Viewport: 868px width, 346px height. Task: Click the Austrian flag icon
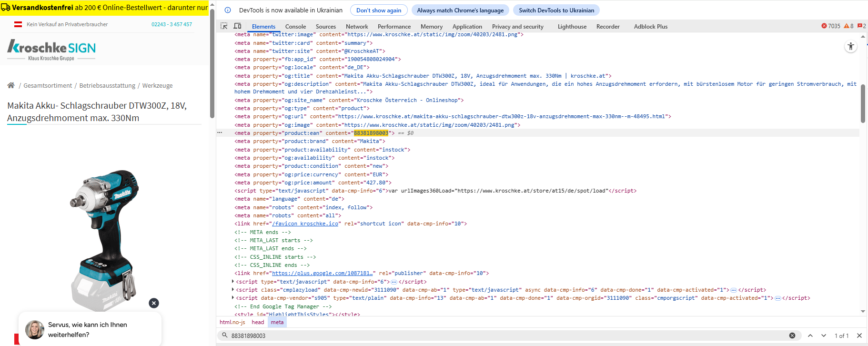18,24
